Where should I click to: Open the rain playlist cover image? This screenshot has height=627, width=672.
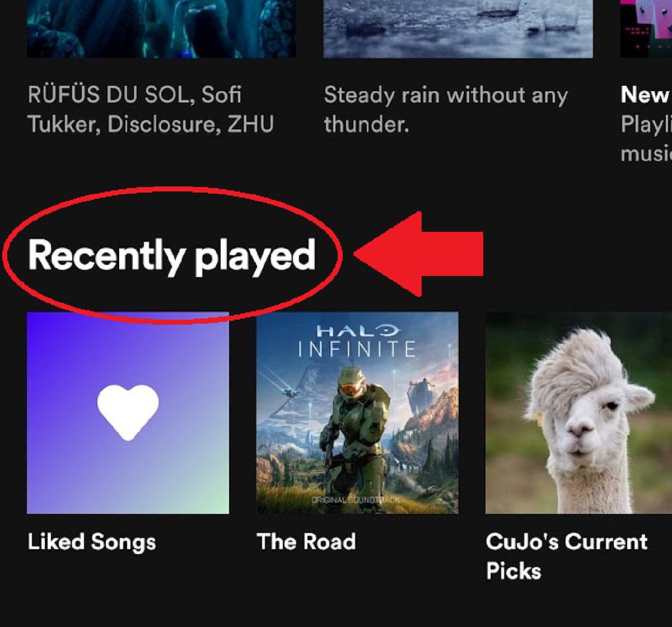coord(458,29)
